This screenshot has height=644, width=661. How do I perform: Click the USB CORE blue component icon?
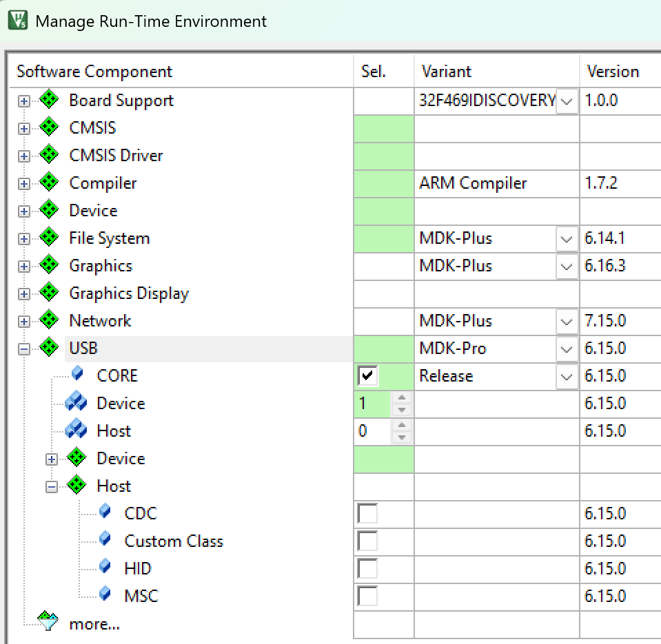click(77, 373)
